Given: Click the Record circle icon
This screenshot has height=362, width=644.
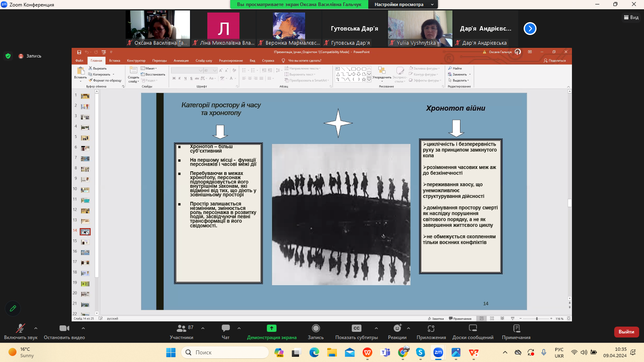Looking at the screenshot, I should click(316, 329).
